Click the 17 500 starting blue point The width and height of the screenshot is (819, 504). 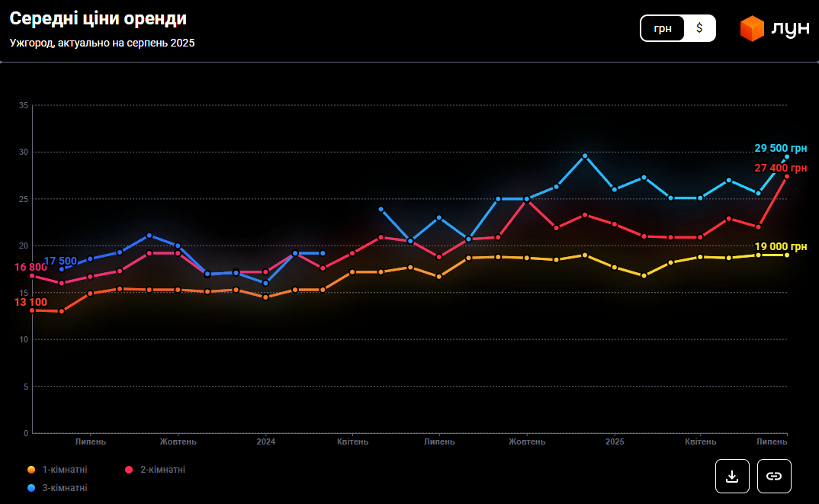[62, 269]
